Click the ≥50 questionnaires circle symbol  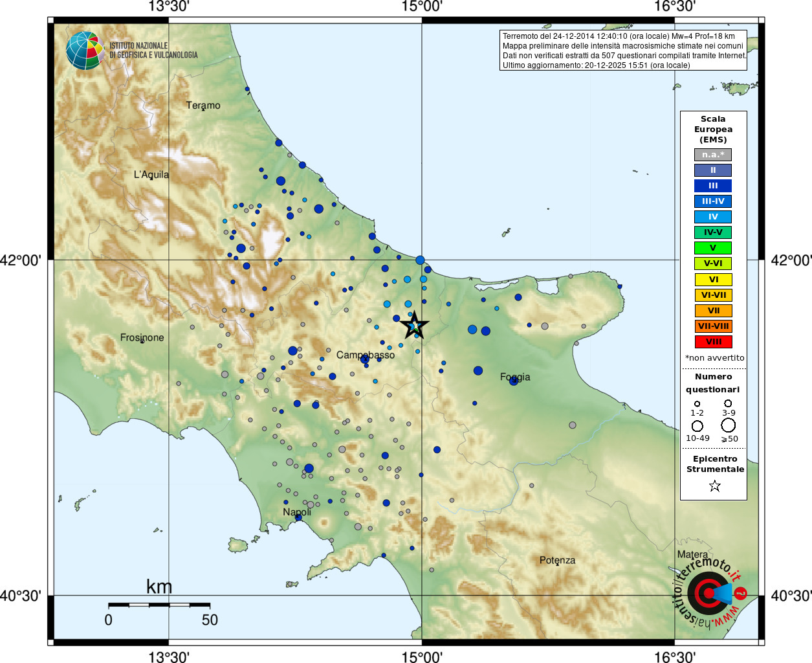click(729, 425)
